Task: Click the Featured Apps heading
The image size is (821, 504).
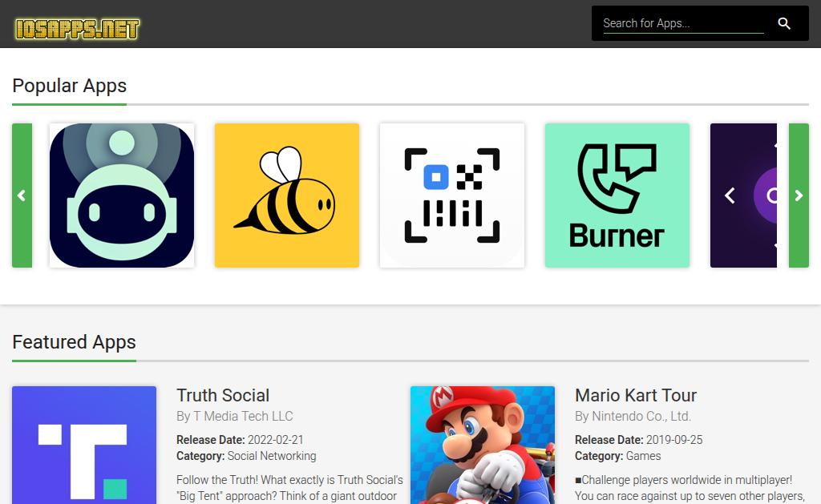Action: click(x=74, y=342)
